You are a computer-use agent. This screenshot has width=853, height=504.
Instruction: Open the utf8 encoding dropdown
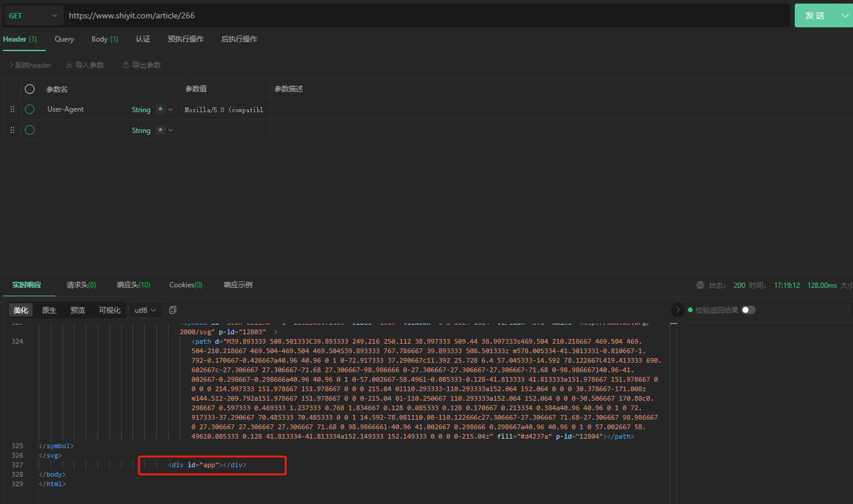tap(146, 309)
